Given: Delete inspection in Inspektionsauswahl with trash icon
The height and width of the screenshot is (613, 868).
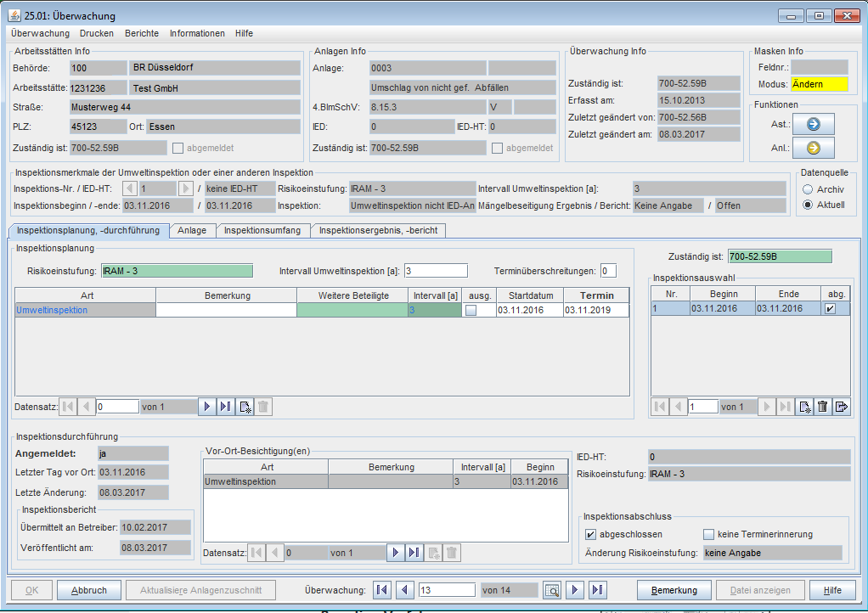Looking at the screenshot, I should (823, 407).
